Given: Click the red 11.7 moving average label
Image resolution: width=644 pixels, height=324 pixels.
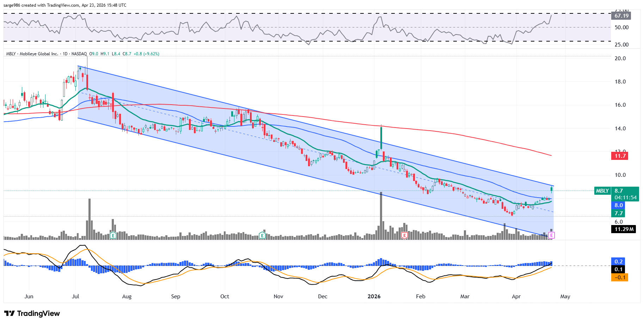Looking at the screenshot, I should pyautogui.click(x=620, y=156).
